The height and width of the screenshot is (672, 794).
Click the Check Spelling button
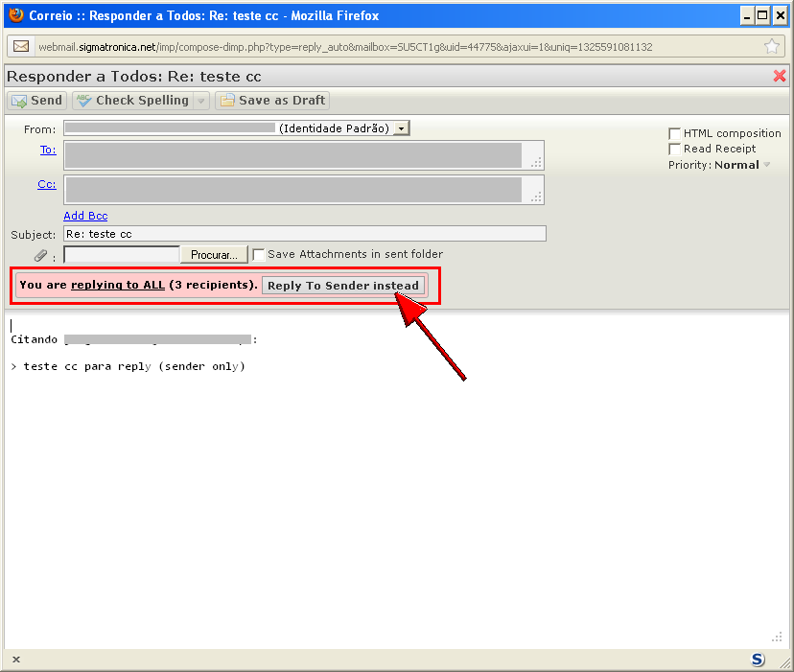click(132, 101)
